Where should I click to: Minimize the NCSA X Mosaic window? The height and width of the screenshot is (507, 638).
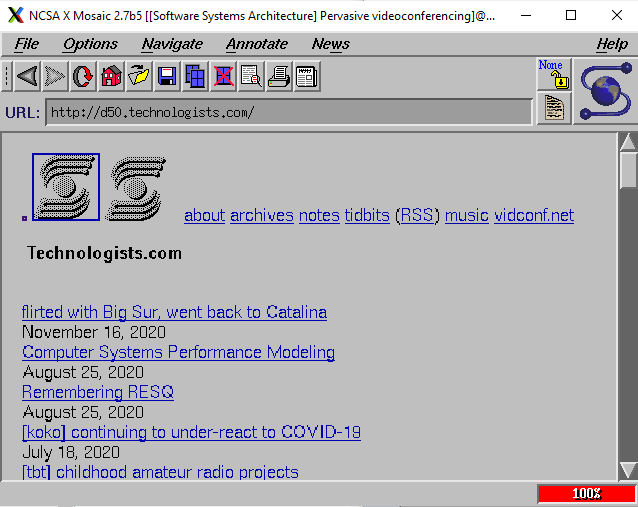click(x=526, y=15)
